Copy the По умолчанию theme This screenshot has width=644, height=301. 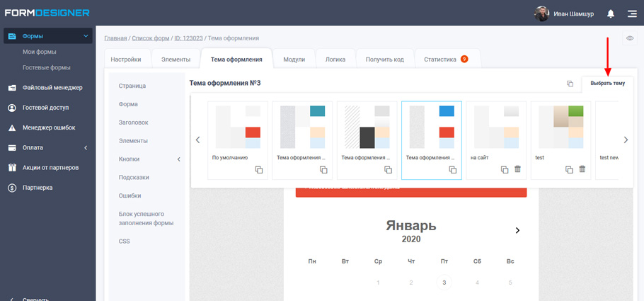259,169
